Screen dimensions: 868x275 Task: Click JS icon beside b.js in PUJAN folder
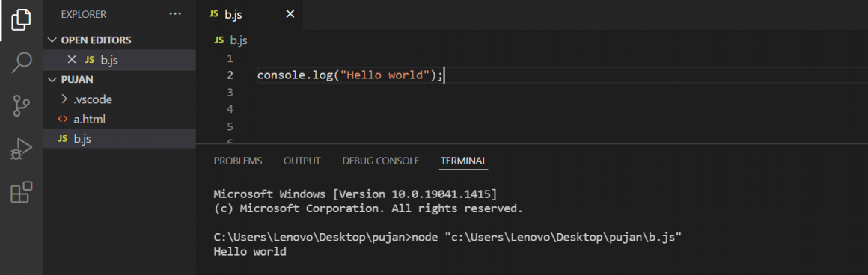pyautogui.click(x=63, y=139)
